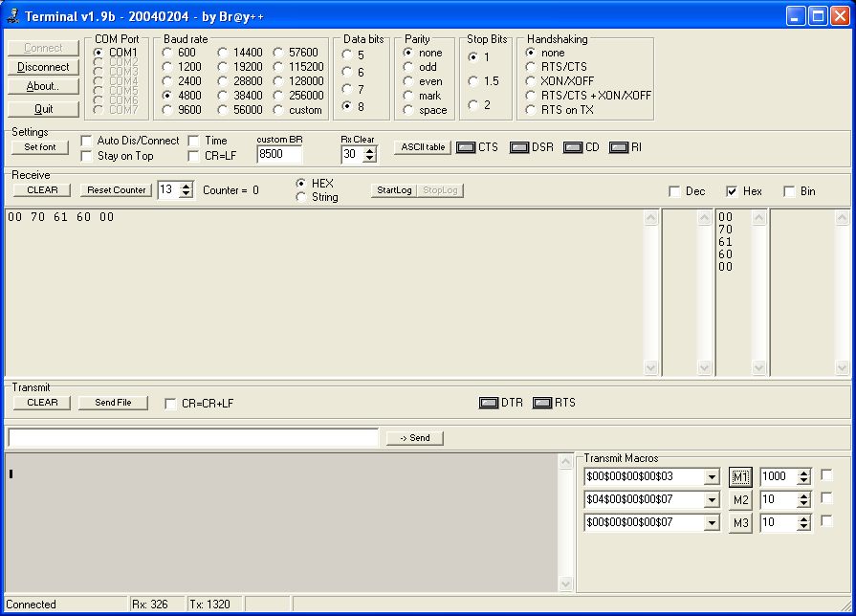Image resolution: width=856 pixels, height=616 pixels.
Task: Open the ASCII table
Action: tap(422, 147)
